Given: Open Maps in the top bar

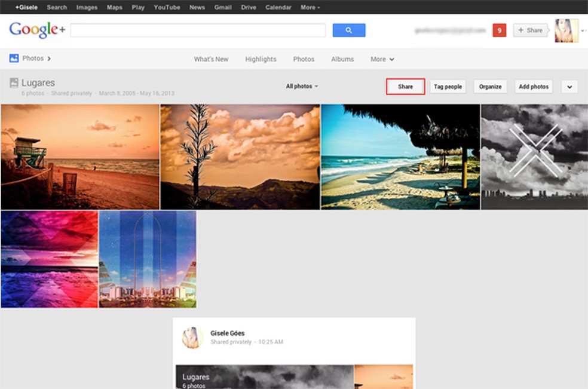Looking at the screenshot, I should [x=114, y=7].
